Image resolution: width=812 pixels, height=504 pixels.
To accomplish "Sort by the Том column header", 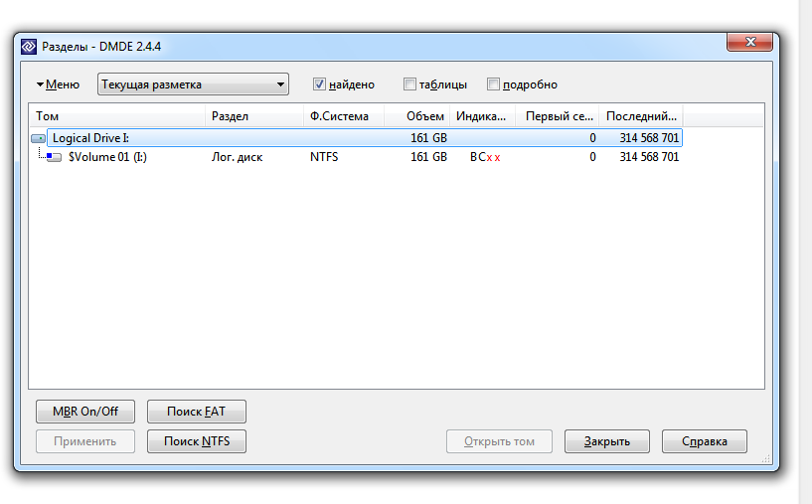I will [x=117, y=116].
